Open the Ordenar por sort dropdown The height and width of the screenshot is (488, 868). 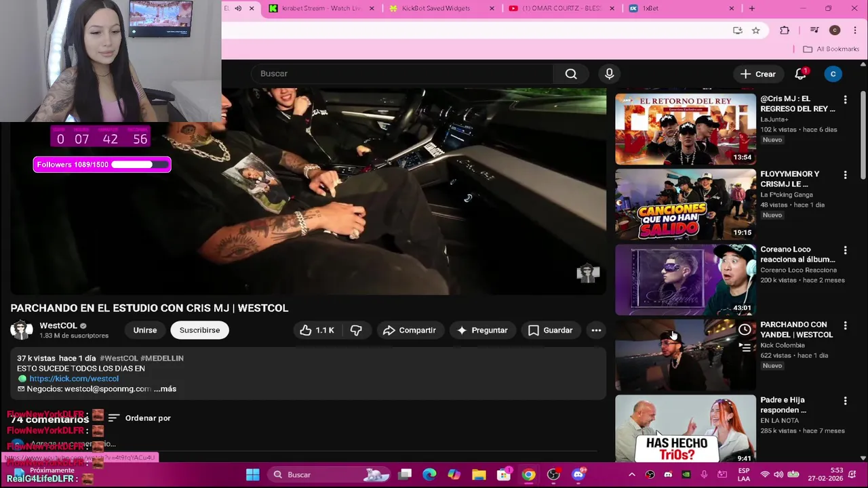point(139,418)
